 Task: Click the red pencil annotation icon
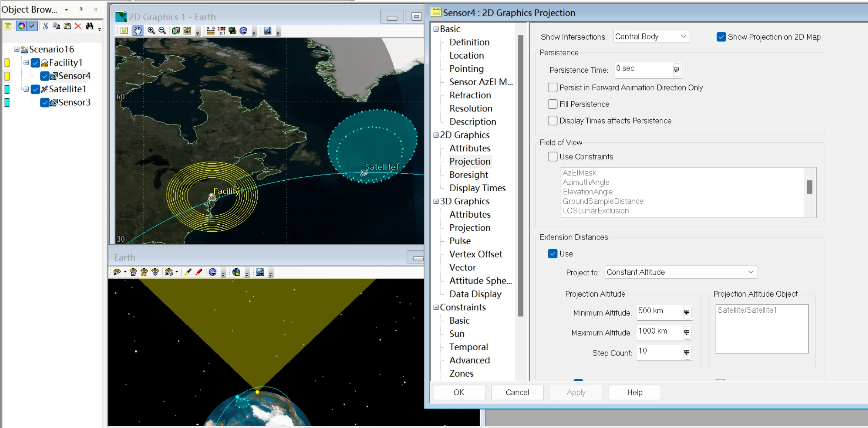tap(199, 272)
